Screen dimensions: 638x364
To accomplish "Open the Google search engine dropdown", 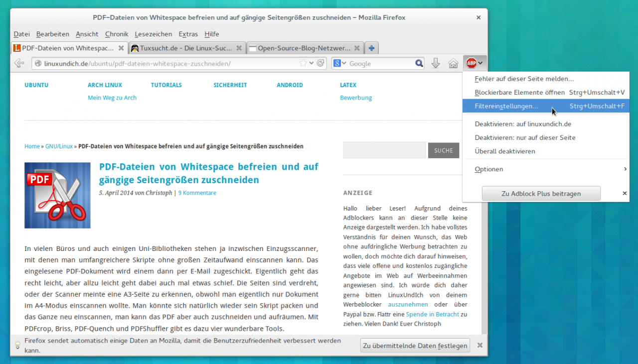I will pos(340,63).
